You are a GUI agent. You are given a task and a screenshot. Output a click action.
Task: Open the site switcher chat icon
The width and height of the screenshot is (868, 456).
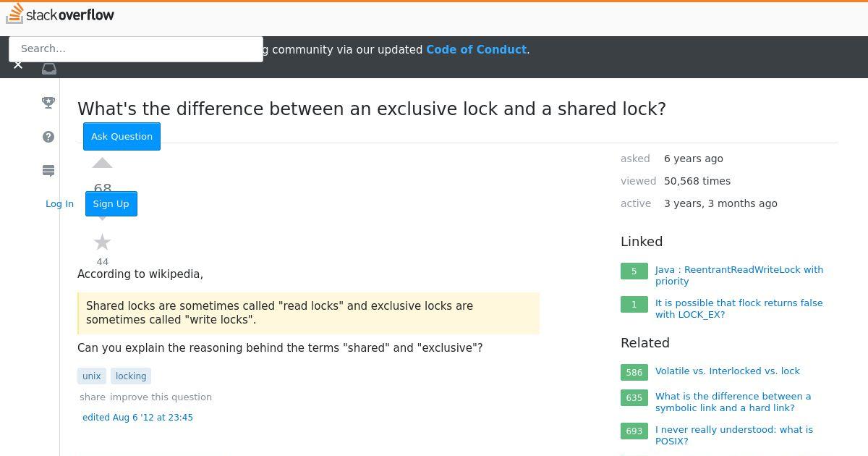pos(48,171)
